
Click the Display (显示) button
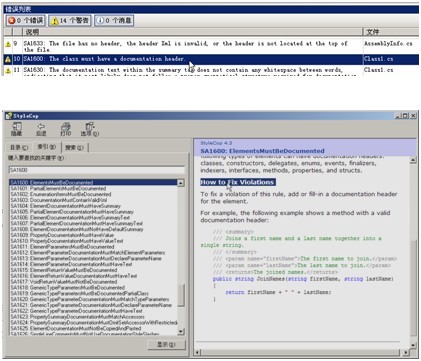coord(166,344)
